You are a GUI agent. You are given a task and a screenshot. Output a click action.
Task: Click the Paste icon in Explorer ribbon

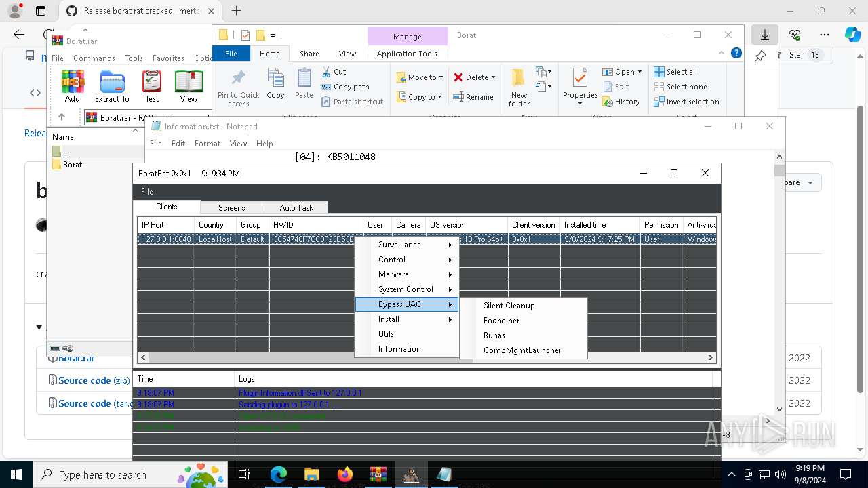point(304,83)
